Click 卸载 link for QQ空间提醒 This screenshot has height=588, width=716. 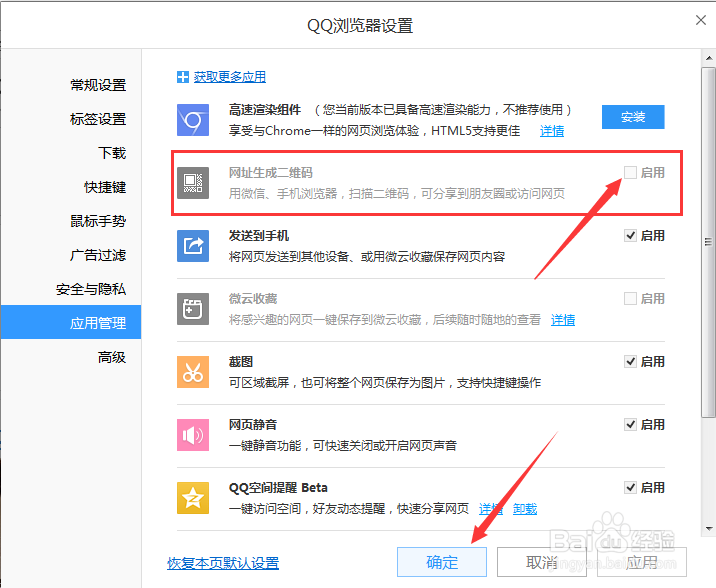[x=525, y=509]
